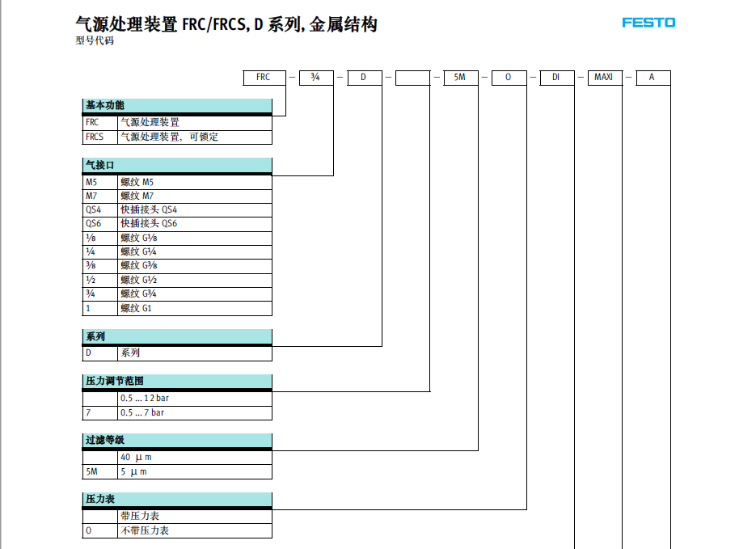
Task: Click the page title 气源处理装置 FRC/FRCS
Action: [x=226, y=24]
